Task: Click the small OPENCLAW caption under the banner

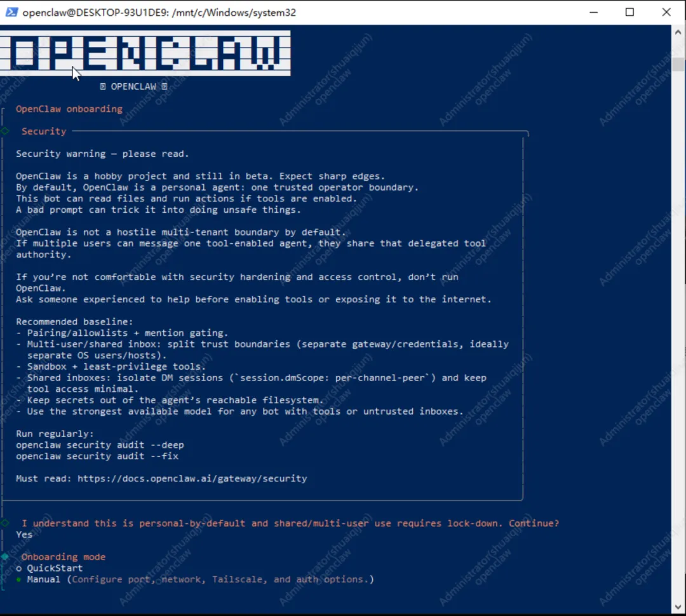Action: 133,86
